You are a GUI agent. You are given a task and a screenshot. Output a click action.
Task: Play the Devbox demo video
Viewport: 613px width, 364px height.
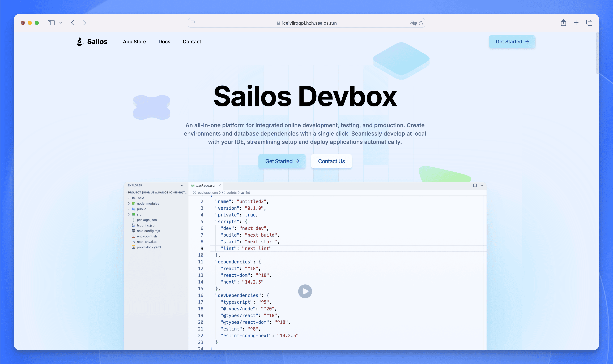point(305,291)
